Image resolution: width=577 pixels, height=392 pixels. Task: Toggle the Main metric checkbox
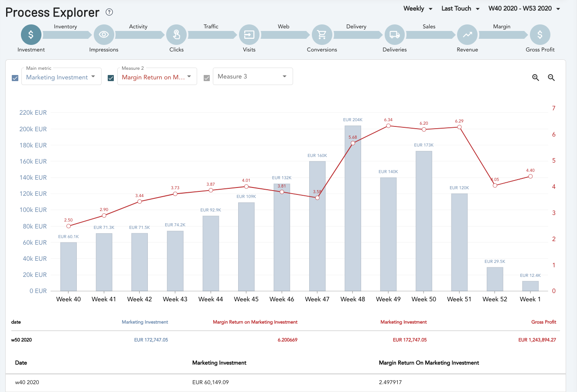click(x=15, y=78)
